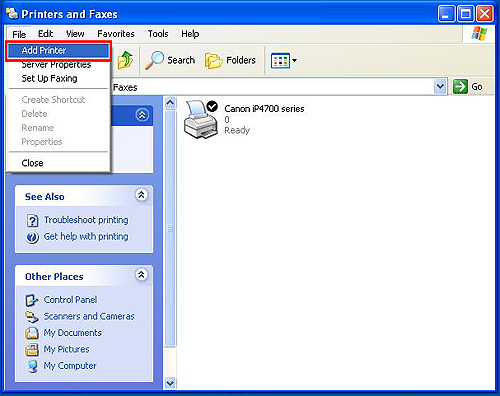Viewport: 500px width, 396px height.
Task: Click the Windows flag logo icon
Action: click(479, 34)
